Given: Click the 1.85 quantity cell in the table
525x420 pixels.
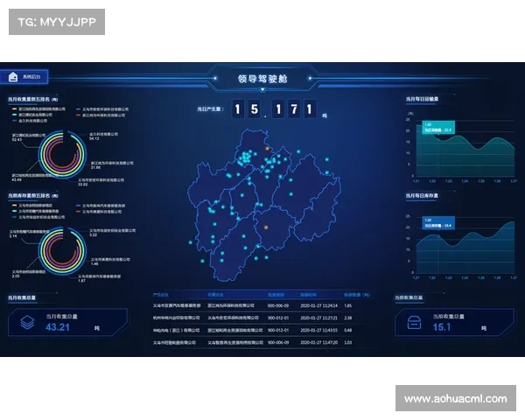Looking at the screenshot, I should 348,305.
